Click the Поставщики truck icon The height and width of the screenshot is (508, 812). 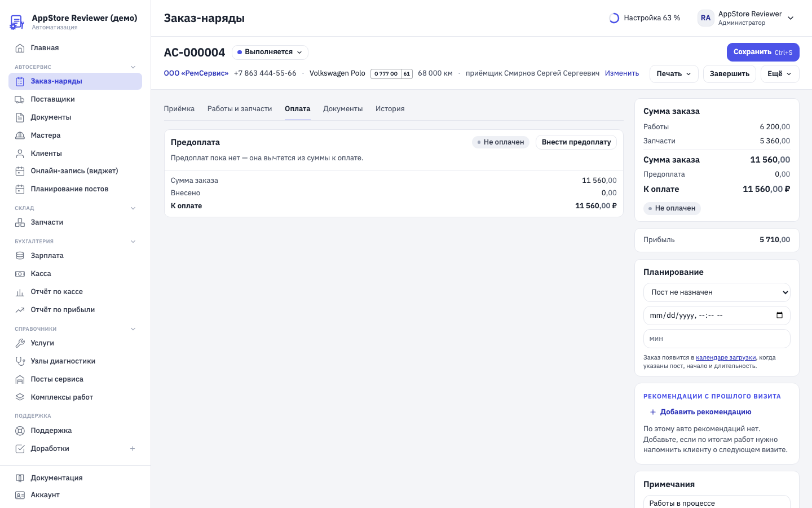pos(20,99)
